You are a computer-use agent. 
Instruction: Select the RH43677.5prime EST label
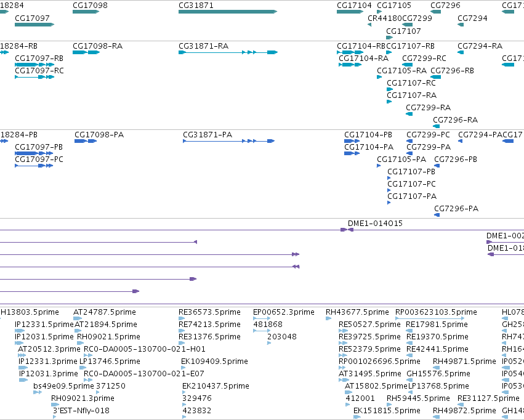click(x=358, y=312)
